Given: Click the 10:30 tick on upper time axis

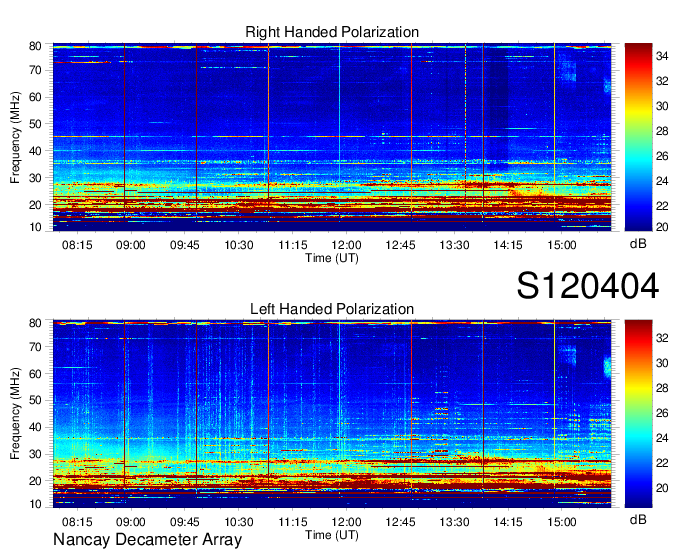Looking at the screenshot, I should pos(239,245).
